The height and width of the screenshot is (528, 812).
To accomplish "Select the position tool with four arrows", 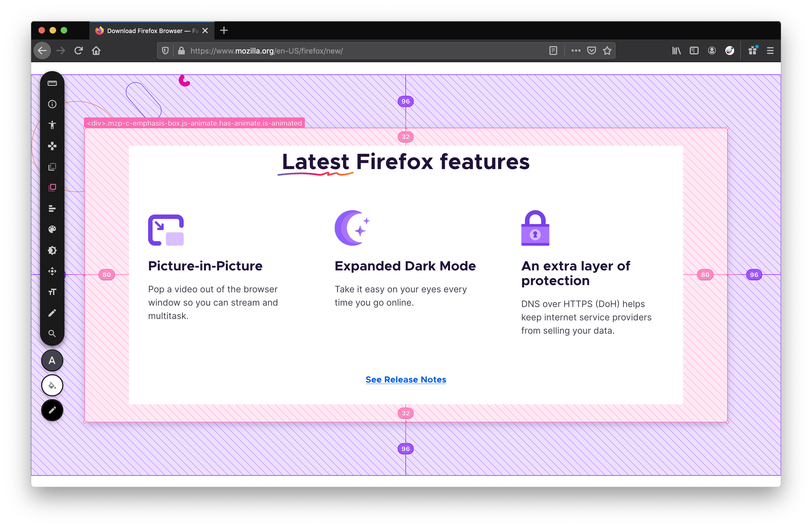I will click(x=52, y=271).
